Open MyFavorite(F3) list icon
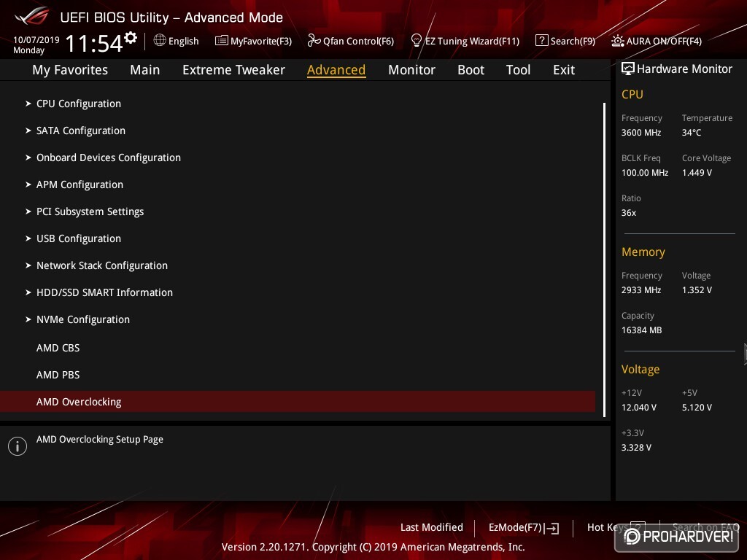Viewport: 747px width, 560px height. (221, 41)
